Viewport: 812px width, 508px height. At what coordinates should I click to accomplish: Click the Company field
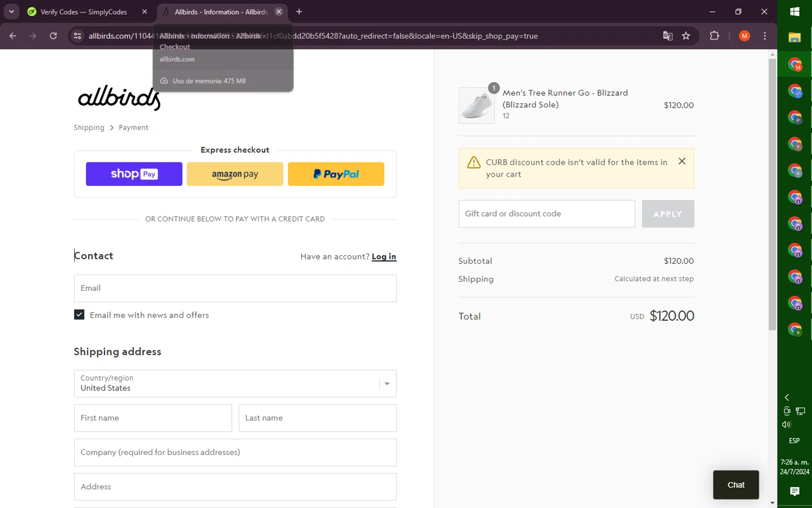(235, 452)
